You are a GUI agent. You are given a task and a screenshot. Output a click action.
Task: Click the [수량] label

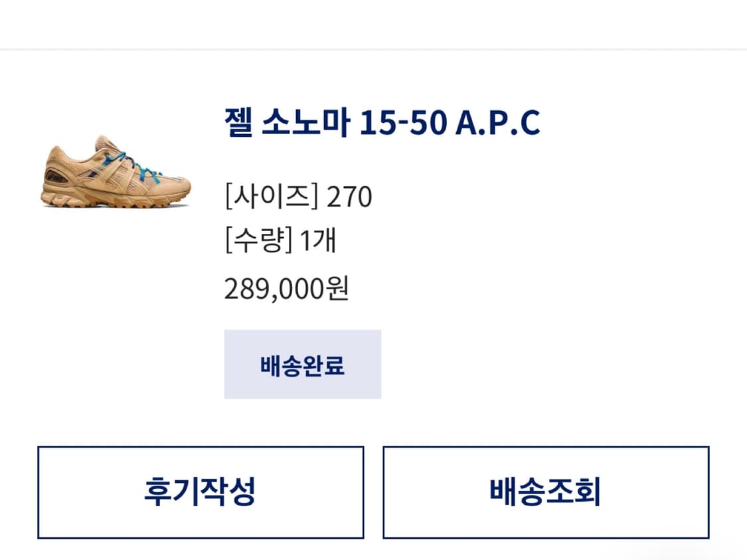click(x=258, y=241)
